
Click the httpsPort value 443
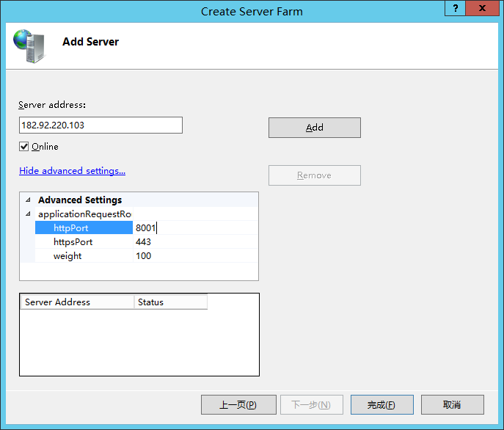[194, 242]
